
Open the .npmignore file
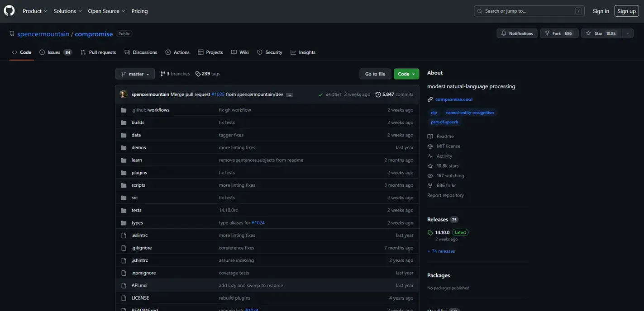click(x=143, y=273)
